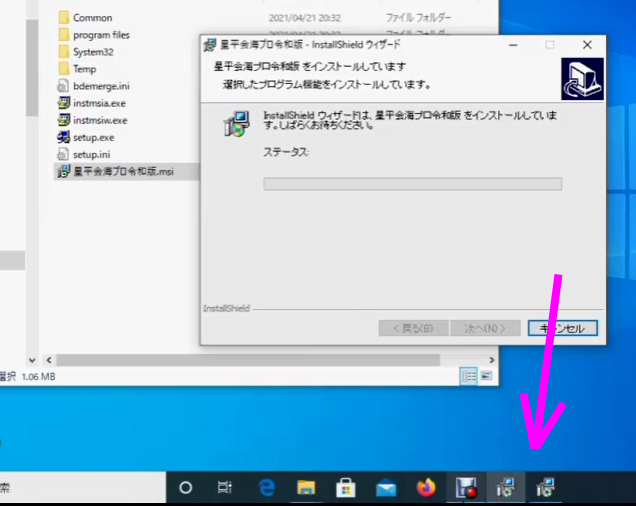The height and width of the screenshot is (506, 636).
Task: Switch Explorer to large icons view
Action: 486,376
